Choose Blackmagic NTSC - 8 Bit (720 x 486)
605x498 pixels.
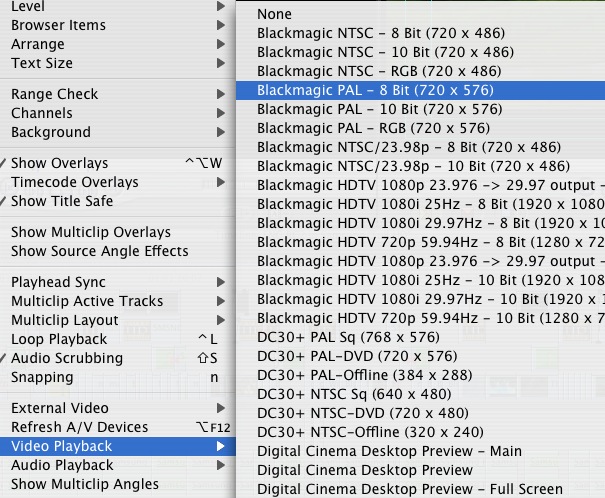click(421, 33)
